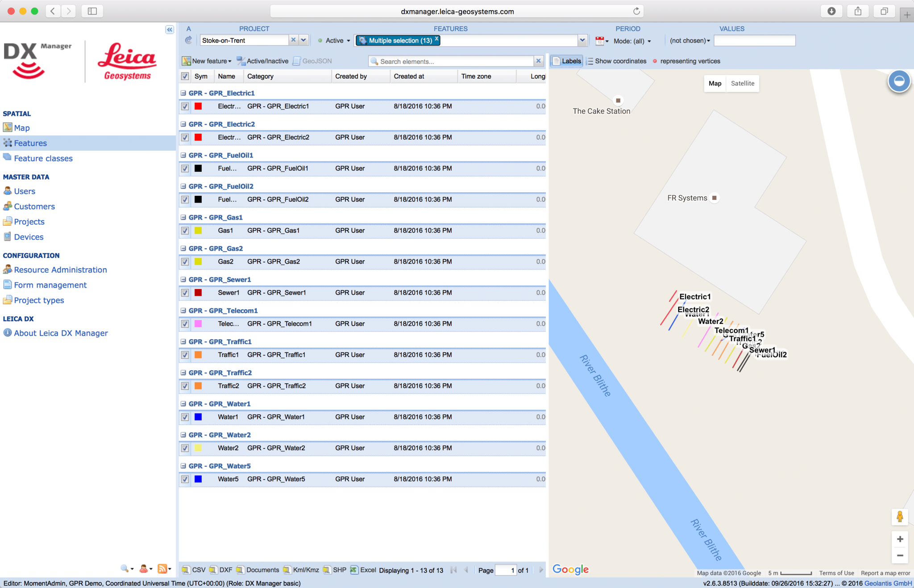Toggle the Labels map button
The image size is (914, 588).
(x=567, y=61)
